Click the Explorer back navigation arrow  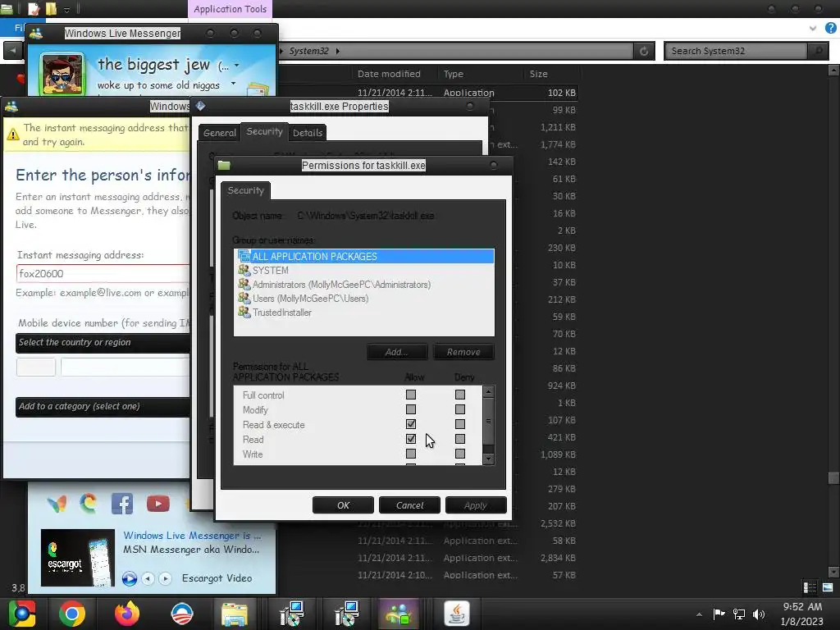tap(12, 51)
